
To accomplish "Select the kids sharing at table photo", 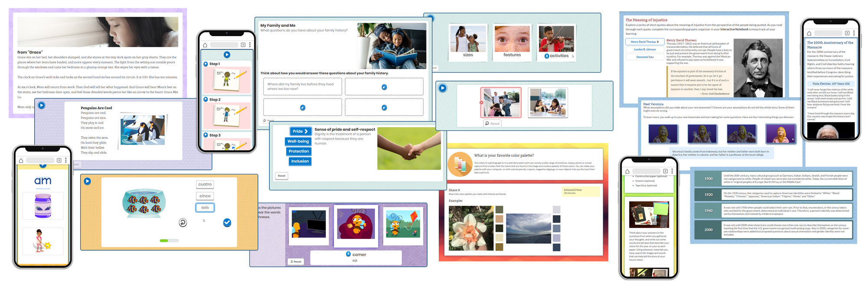I will (x=548, y=102).
